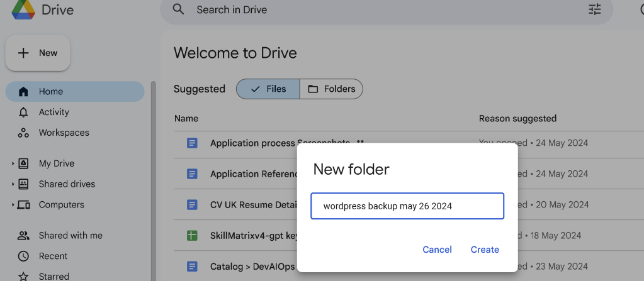Open Recent files section
Viewport: 644px width, 281px height.
click(x=53, y=256)
